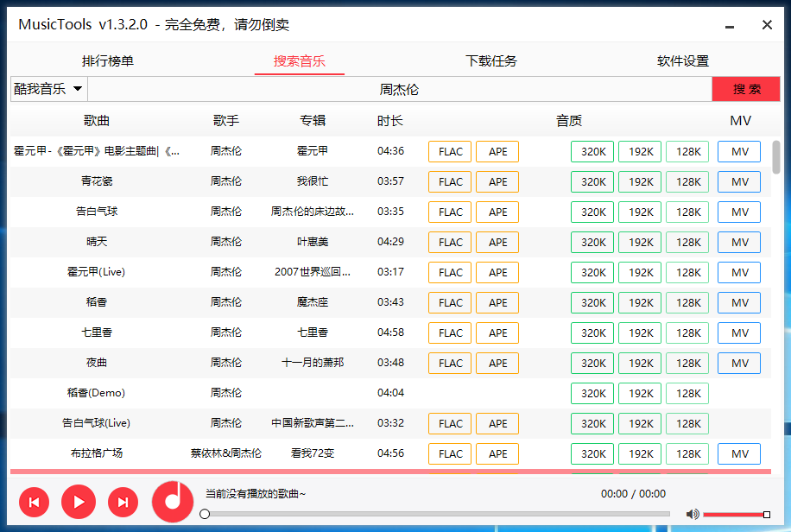Download 320K for 稻香(Demo)
The width and height of the screenshot is (791, 532).
coord(592,394)
